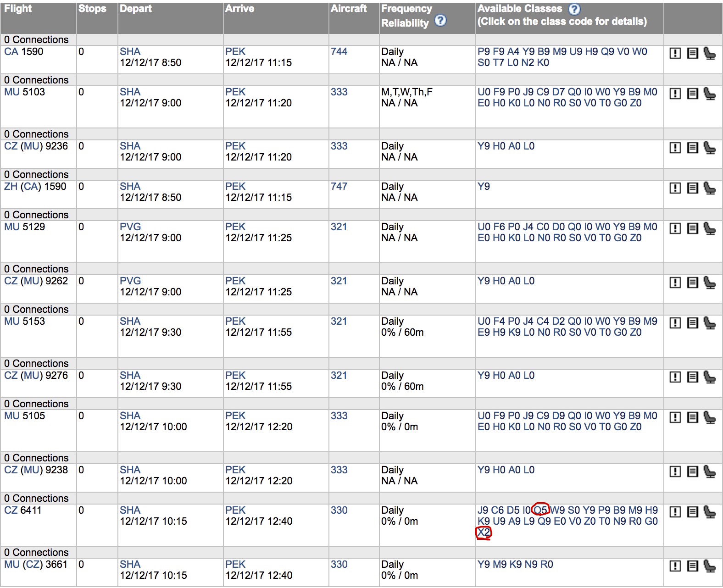Open aircraft 330 link for CZ 6411
The height and width of the screenshot is (588, 723).
[339, 510]
